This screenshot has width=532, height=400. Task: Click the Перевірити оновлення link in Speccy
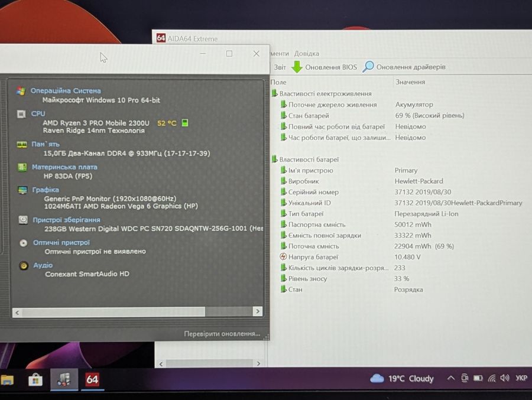(222, 334)
